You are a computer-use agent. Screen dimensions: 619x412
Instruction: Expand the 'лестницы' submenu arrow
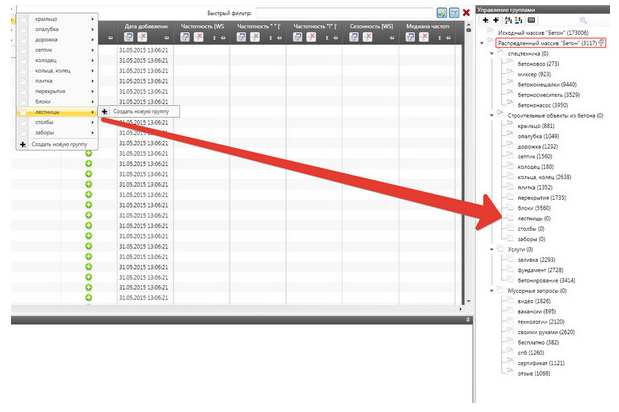(x=93, y=112)
